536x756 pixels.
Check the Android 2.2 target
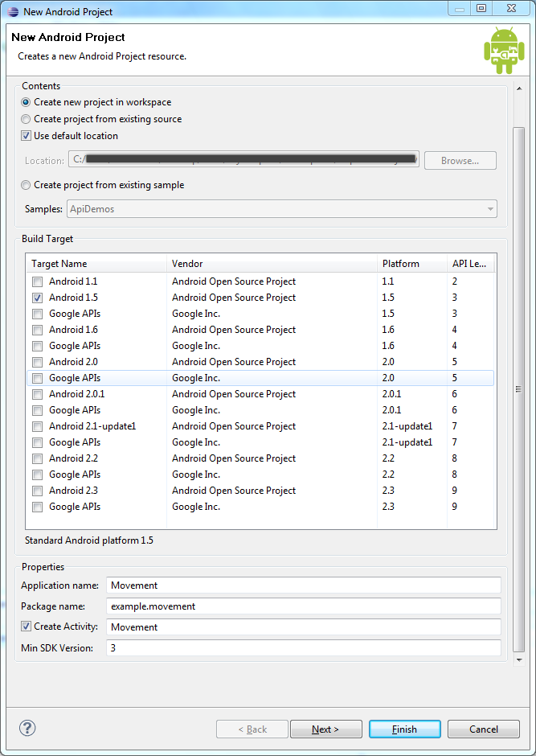[37, 458]
